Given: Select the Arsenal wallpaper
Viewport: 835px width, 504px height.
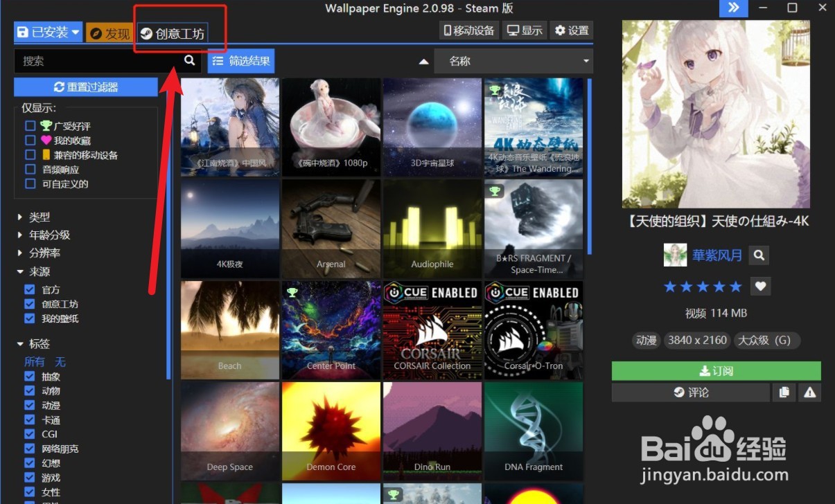Looking at the screenshot, I should (331, 229).
